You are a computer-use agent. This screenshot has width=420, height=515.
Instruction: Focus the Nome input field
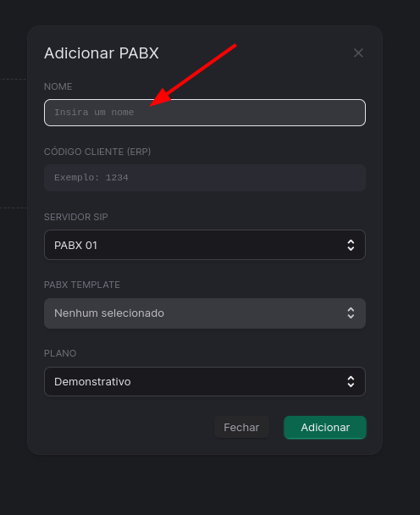click(205, 113)
